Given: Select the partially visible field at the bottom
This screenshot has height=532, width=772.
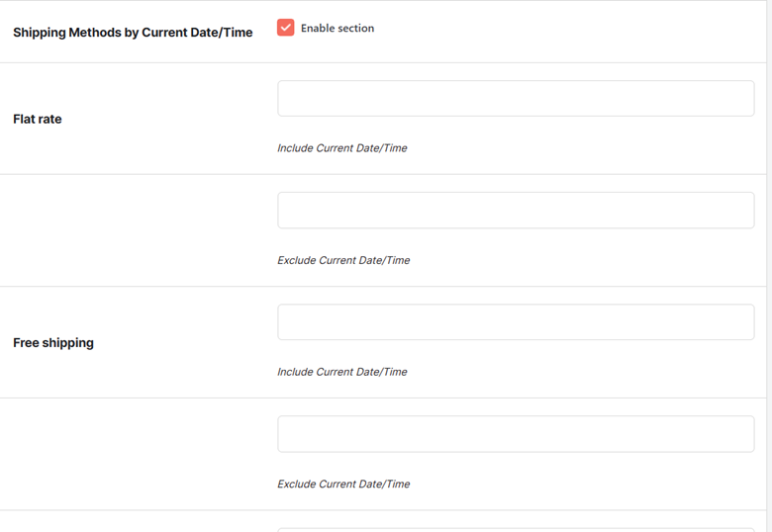Looking at the screenshot, I should (516, 530).
